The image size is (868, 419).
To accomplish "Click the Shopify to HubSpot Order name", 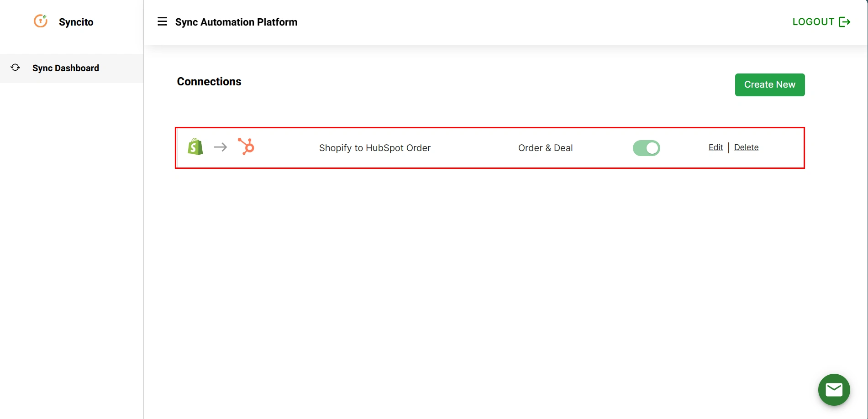I will 374,147.
